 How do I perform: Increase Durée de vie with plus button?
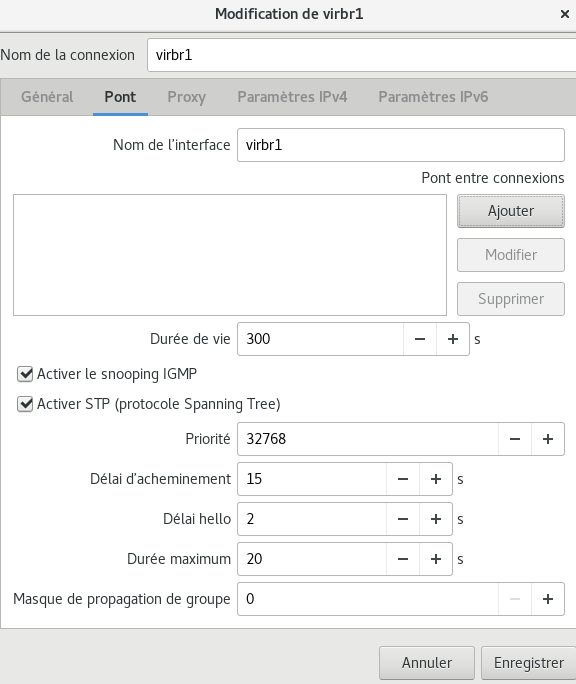point(453,339)
